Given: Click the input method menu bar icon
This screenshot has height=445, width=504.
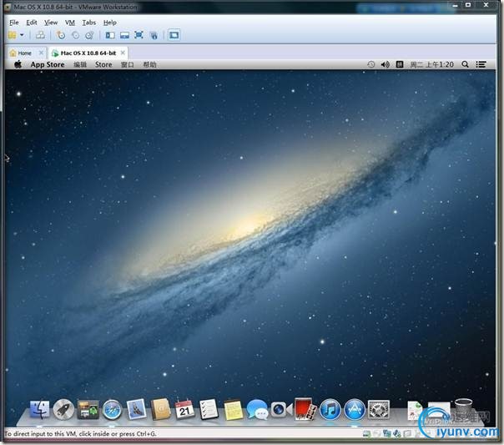Looking at the screenshot, I should pos(400,64).
